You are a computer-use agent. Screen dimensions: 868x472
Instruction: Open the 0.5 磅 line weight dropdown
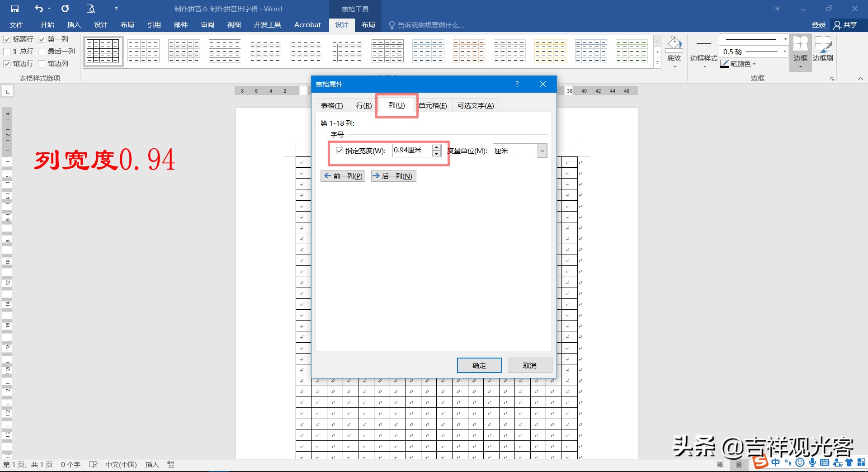tap(785, 52)
